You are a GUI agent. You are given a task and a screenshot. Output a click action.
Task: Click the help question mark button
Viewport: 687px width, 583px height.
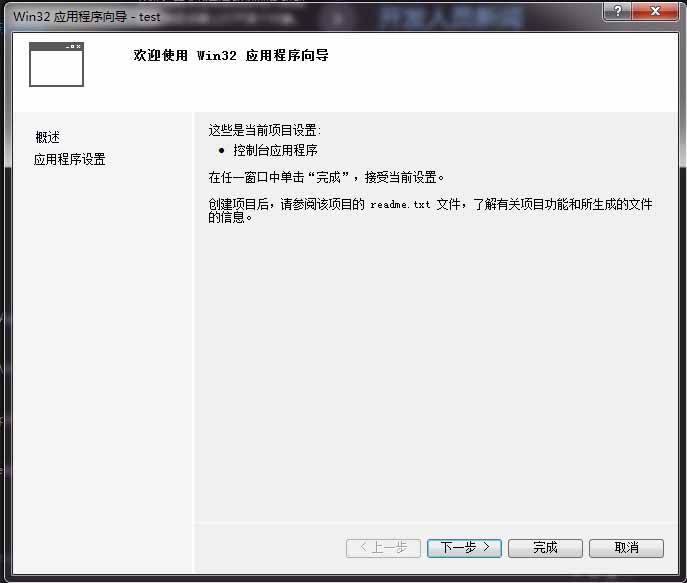pos(617,11)
